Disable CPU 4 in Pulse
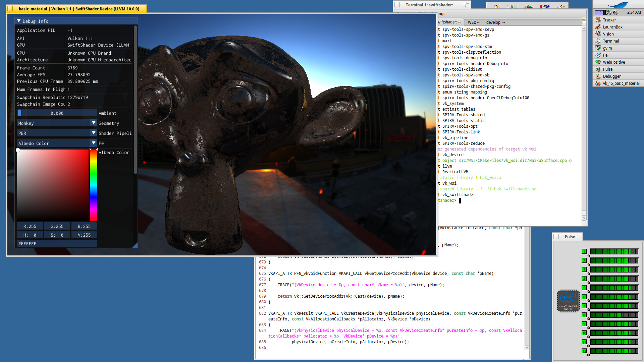The width and height of the screenshot is (644, 362). [x=584, y=279]
